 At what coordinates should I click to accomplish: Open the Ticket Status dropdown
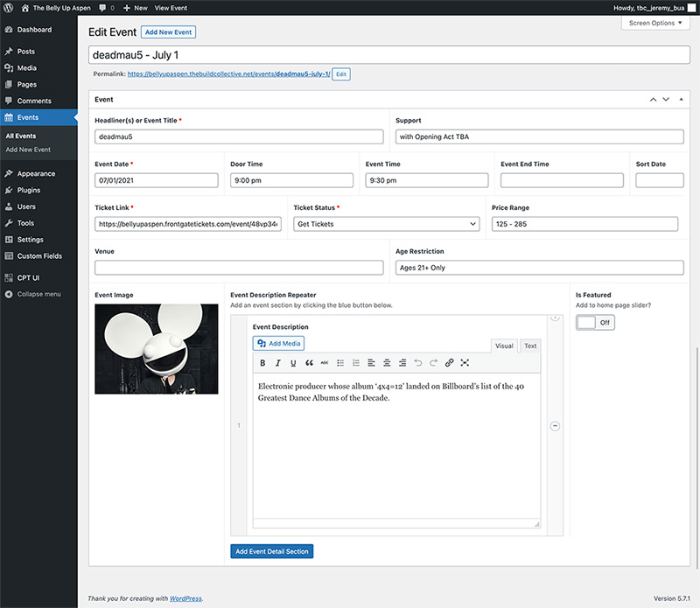coord(387,224)
